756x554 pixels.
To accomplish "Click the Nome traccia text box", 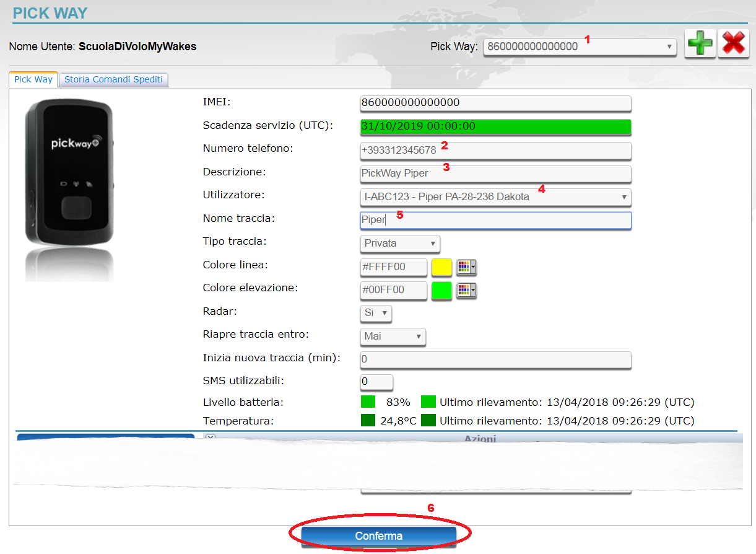I will click(495, 221).
